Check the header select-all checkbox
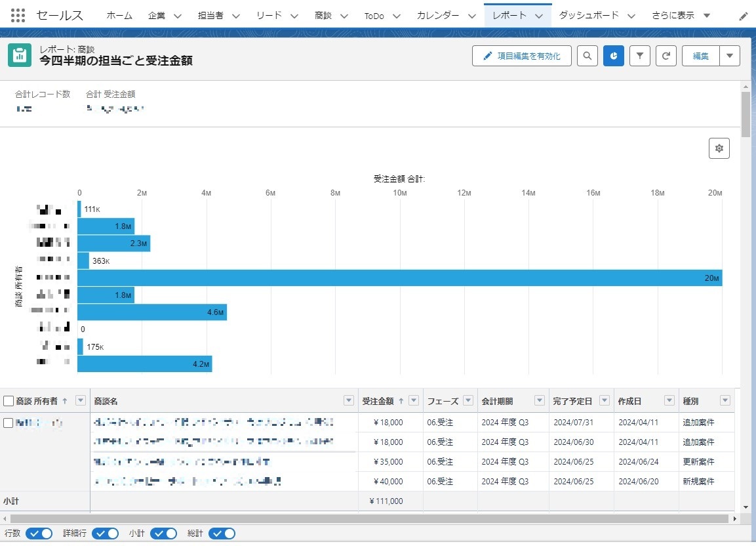Image resolution: width=756 pixels, height=546 pixels. tap(9, 401)
